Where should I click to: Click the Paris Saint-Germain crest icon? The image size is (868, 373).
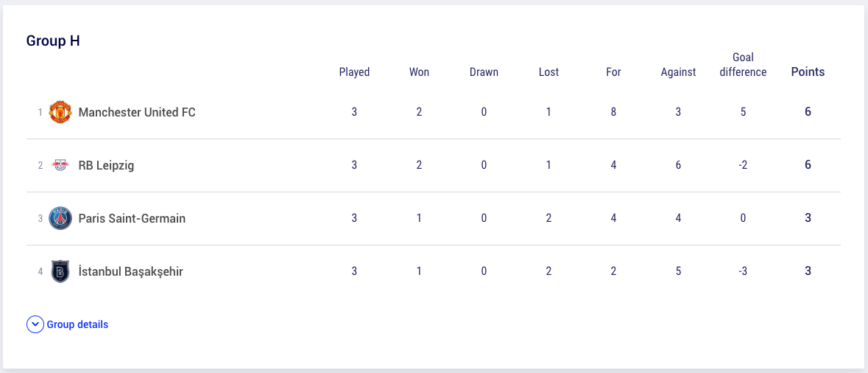tap(60, 218)
